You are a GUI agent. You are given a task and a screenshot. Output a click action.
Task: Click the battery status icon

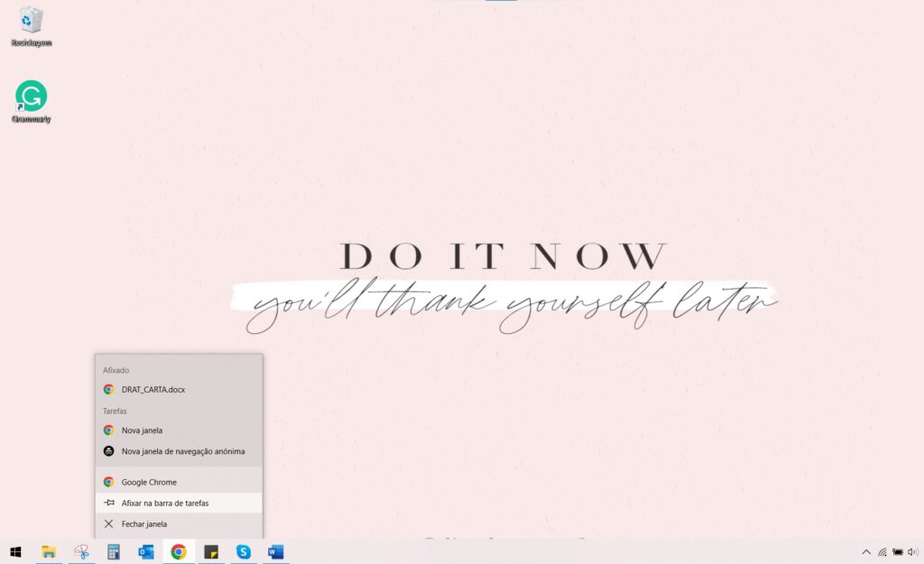pyautogui.click(x=897, y=551)
